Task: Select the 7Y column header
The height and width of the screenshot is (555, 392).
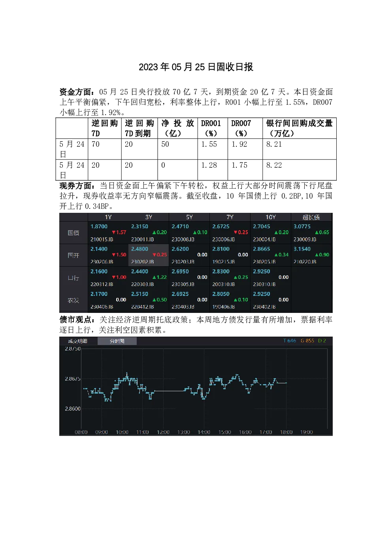Action: tap(230, 217)
